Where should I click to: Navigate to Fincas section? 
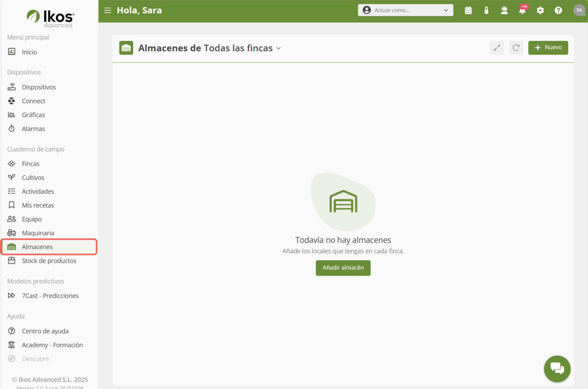click(31, 164)
